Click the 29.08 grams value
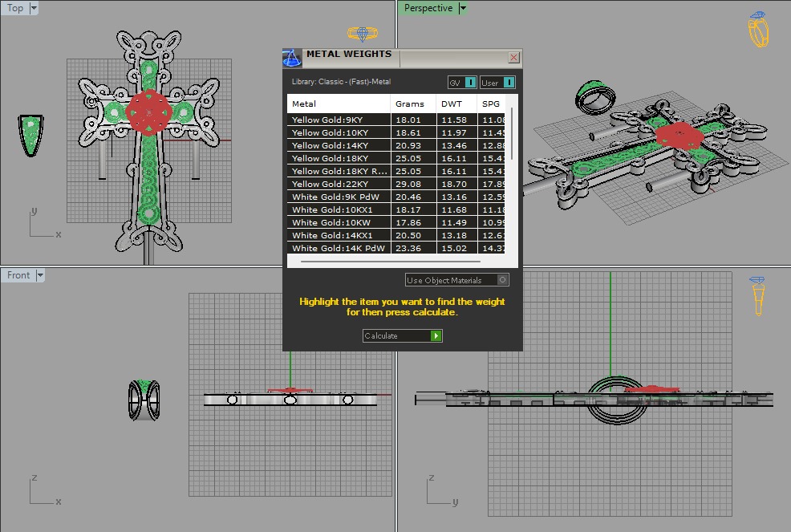The width and height of the screenshot is (791, 532). 408,185
